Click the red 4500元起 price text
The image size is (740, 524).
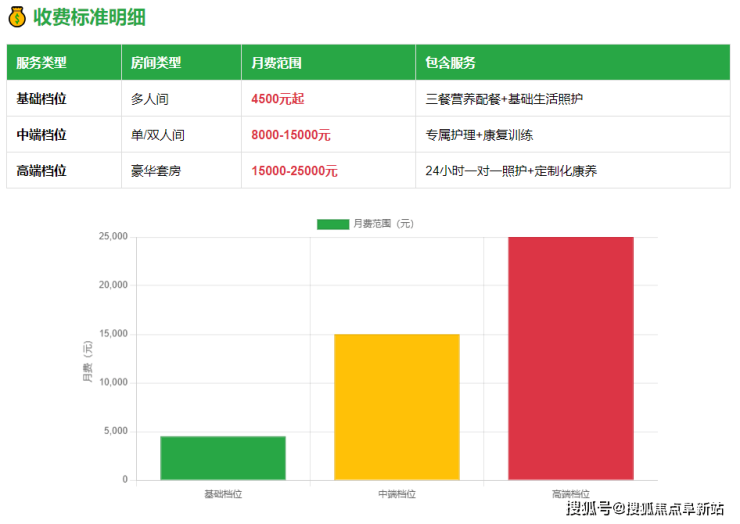point(277,99)
